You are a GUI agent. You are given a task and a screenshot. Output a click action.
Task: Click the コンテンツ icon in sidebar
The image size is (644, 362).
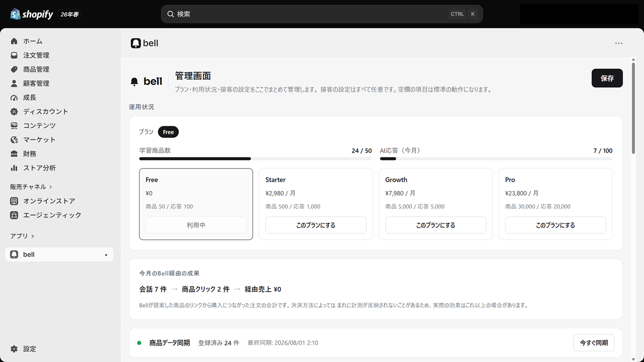14,125
